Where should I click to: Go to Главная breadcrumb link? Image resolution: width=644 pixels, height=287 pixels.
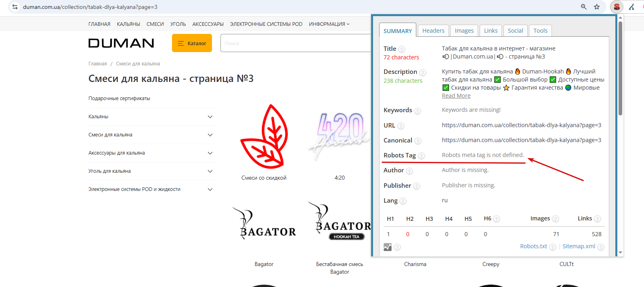[x=98, y=64]
